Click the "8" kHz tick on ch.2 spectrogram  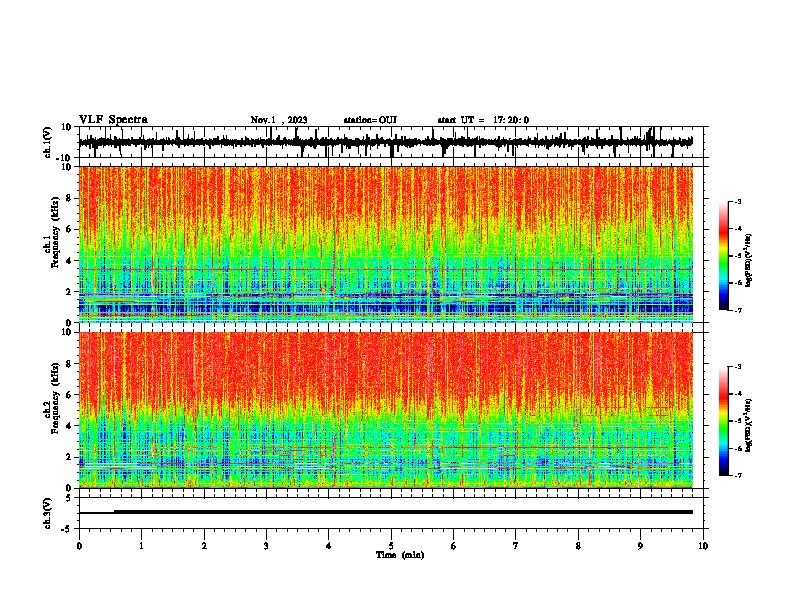click(x=69, y=364)
